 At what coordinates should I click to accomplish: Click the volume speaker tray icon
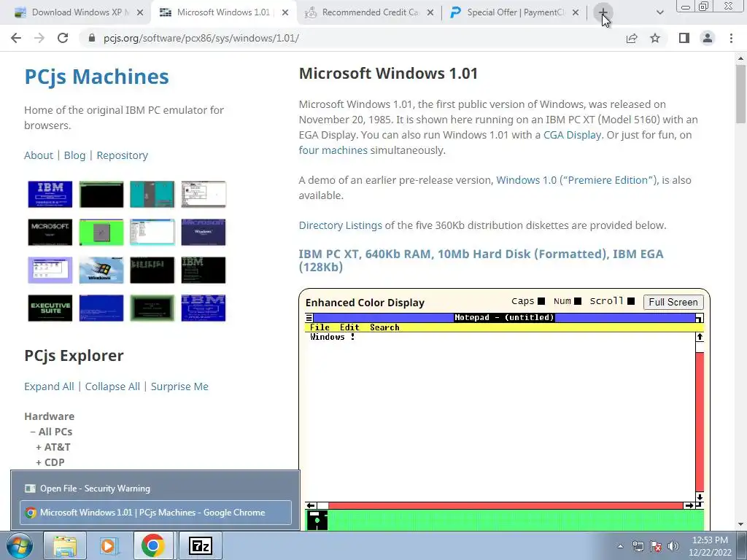[673, 546]
